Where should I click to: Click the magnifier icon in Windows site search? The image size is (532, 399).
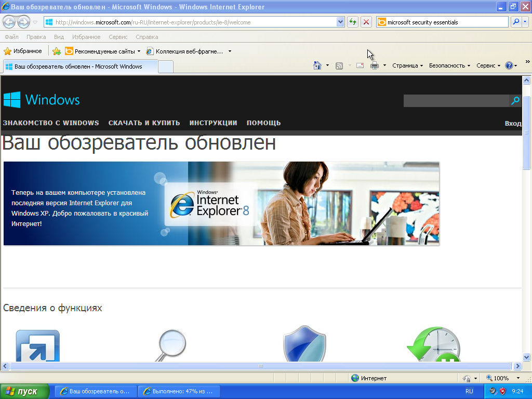pyautogui.click(x=515, y=101)
